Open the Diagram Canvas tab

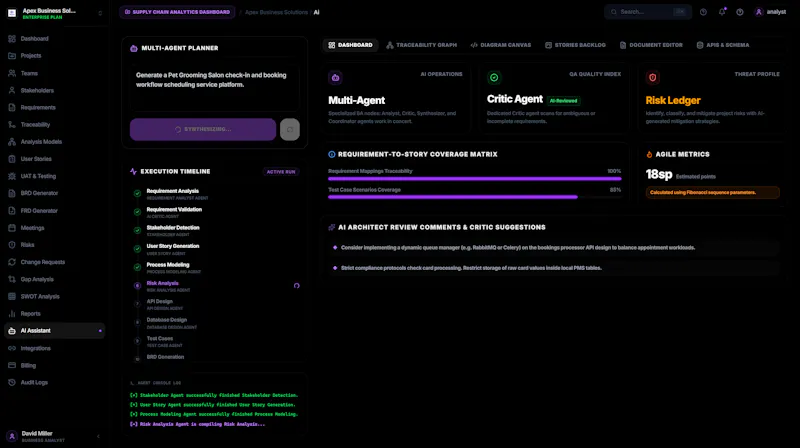point(501,45)
